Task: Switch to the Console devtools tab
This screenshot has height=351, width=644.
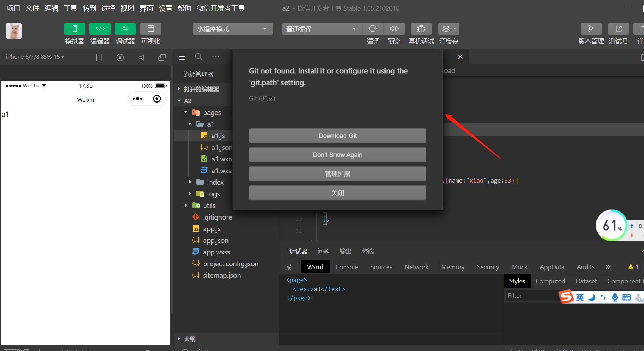Action: pyautogui.click(x=346, y=267)
